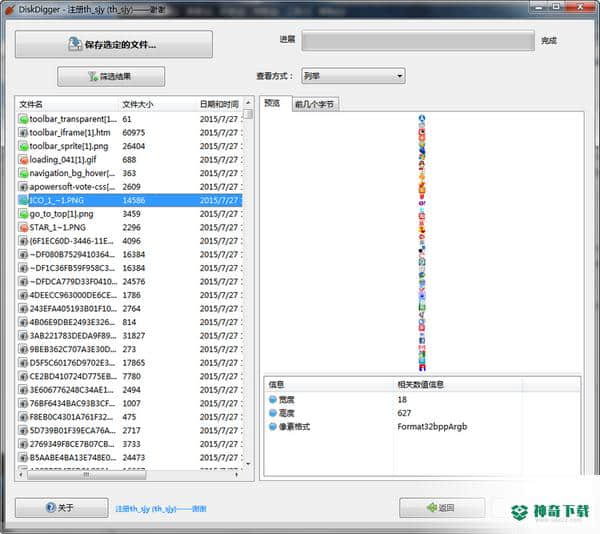Click the horizontal scrollbar right arrow

tap(236, 475)
